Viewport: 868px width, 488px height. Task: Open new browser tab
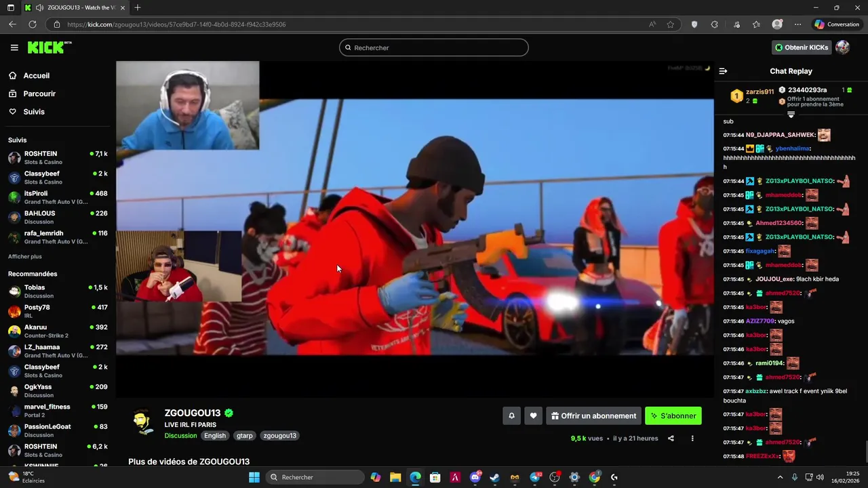pos(138,7)
